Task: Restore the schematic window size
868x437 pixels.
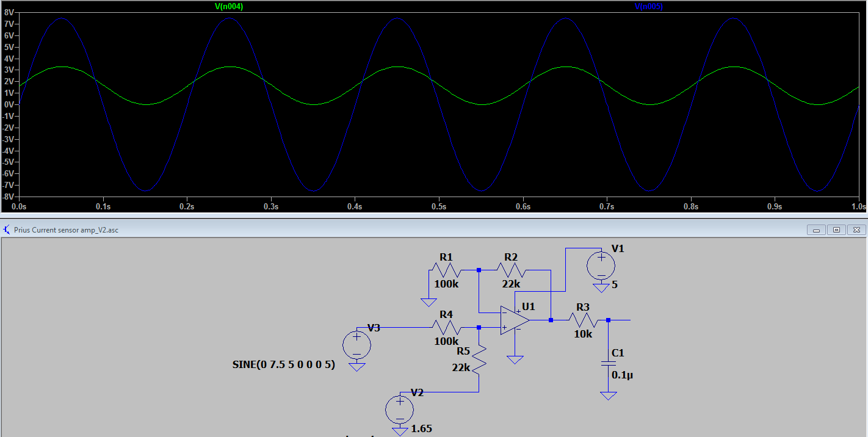Action: coord(836,230)
